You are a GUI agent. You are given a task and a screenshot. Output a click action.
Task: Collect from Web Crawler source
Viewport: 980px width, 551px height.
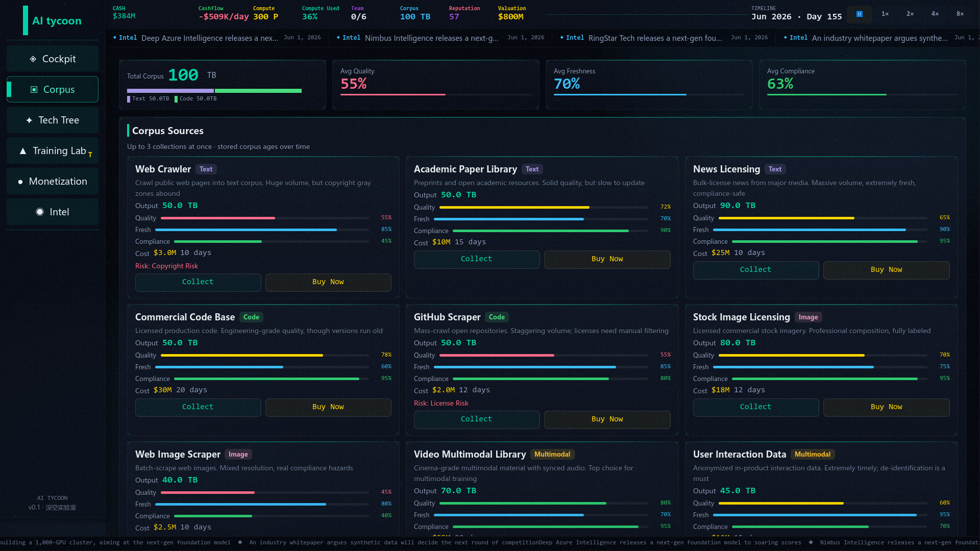pyautogui.click(x=198, y=282)
